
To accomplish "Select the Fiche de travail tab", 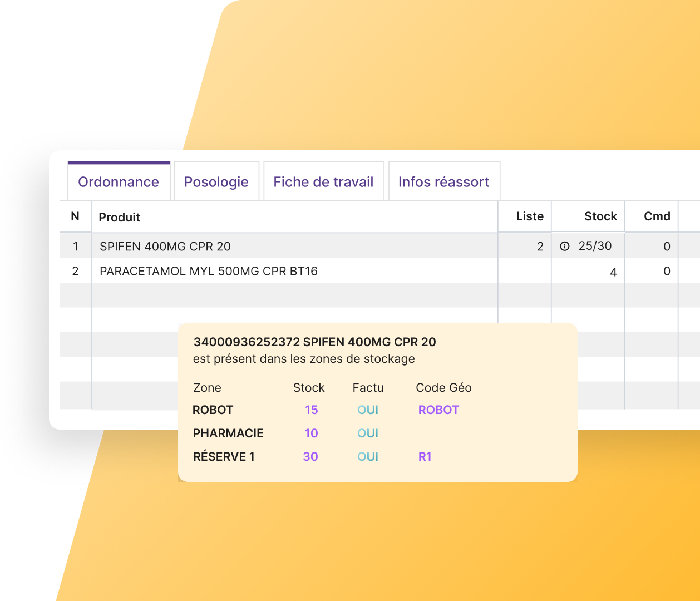I will coord(323,182).
